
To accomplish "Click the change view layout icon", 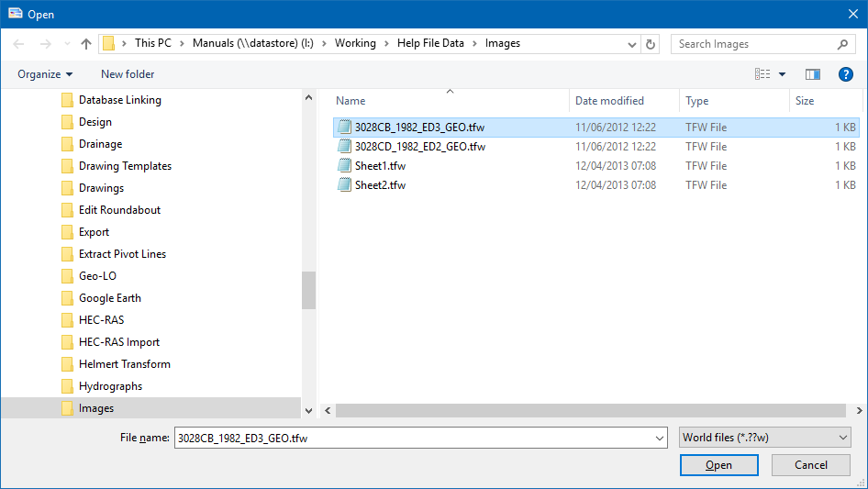I will tap(762, 74).
